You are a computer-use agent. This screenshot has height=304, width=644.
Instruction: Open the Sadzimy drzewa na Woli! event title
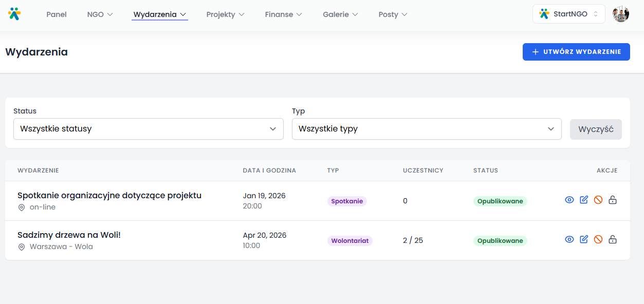click(x=69, y=235)
